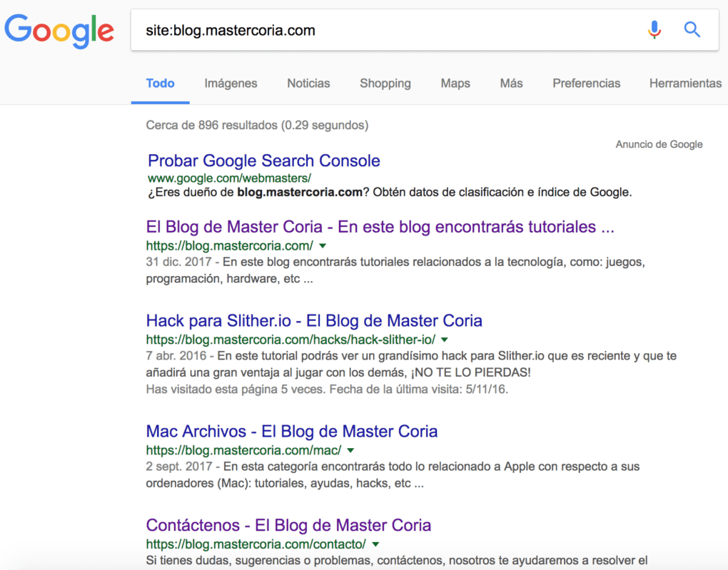Viewport: 728px width, 570px height.
Task: Open Preferencias settings
Action: coord(586,83)
